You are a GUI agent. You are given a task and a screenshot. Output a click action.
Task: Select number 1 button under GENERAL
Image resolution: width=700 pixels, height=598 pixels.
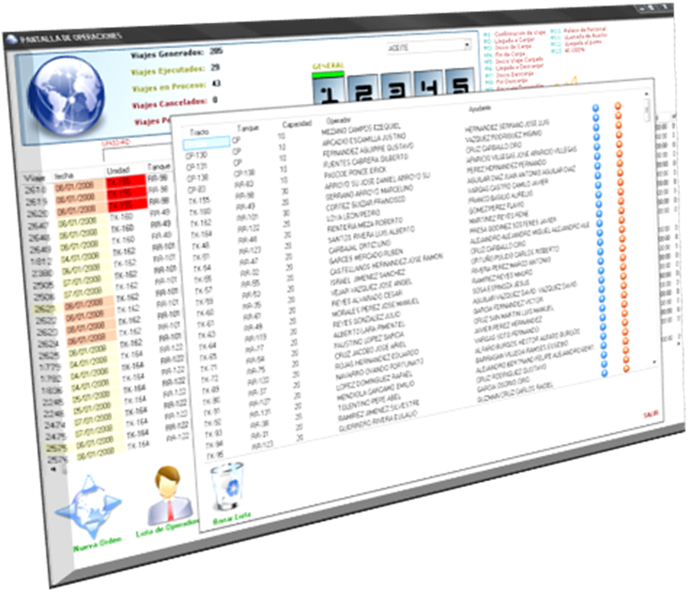tap(329, 91)
